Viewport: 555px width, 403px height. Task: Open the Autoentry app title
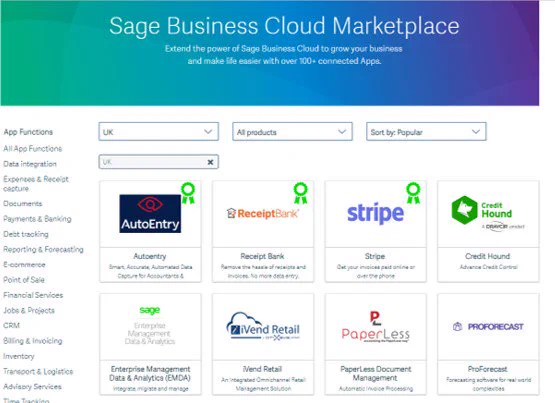pyautogui.click(x=150, y=256)
